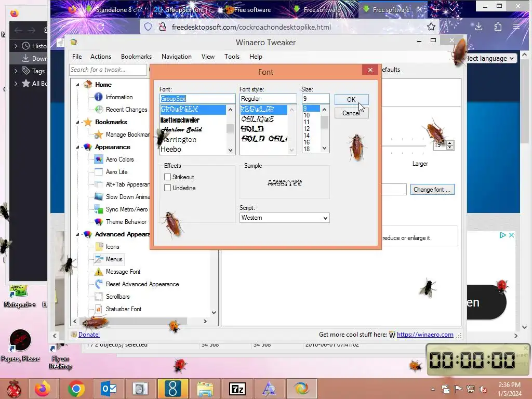Click the Slow Down Animations icon
This screenshot has height=399, width=532.
click(x=99, y=197)
